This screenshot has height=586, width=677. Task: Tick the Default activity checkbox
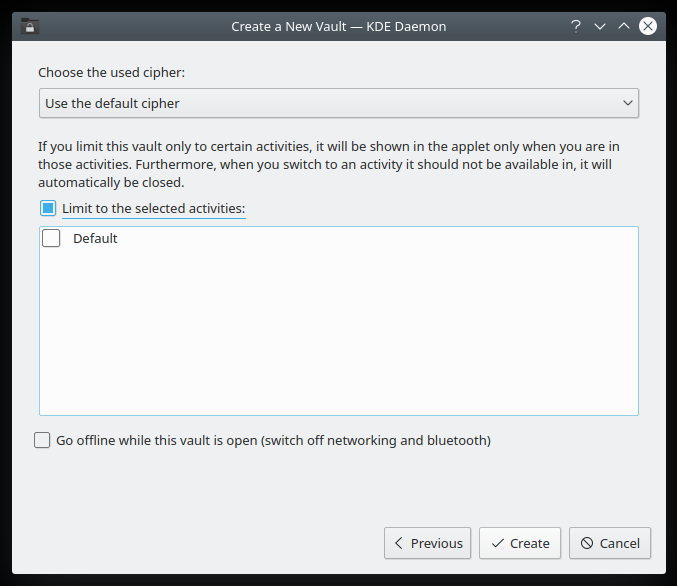coord(51,238)
